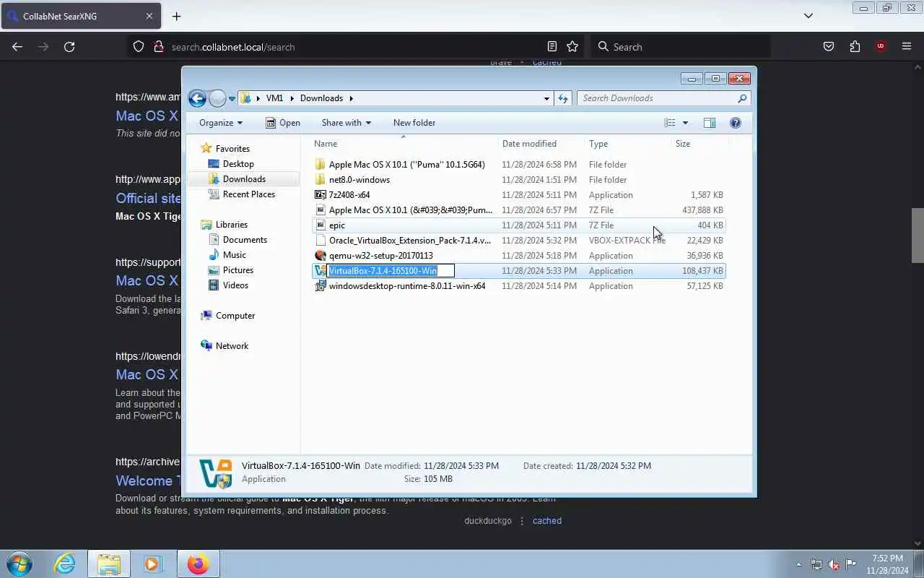Open the Organize menu
This screenshot has height=578, width=924.
point(221,123)
